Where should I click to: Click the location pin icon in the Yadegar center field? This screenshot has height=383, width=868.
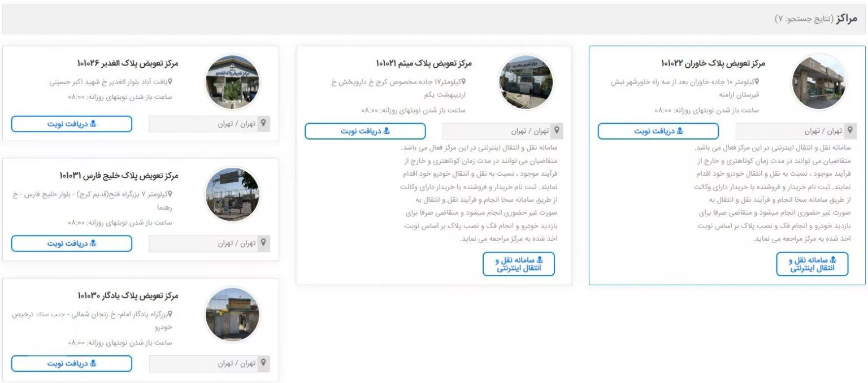pos(264,363)
